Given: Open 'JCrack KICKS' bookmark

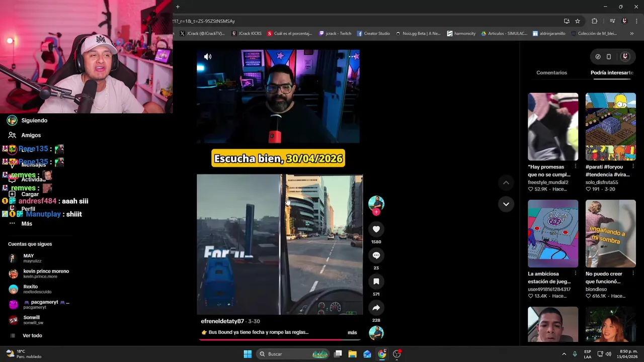Looking at the screenshot, I should pos(247,34).
